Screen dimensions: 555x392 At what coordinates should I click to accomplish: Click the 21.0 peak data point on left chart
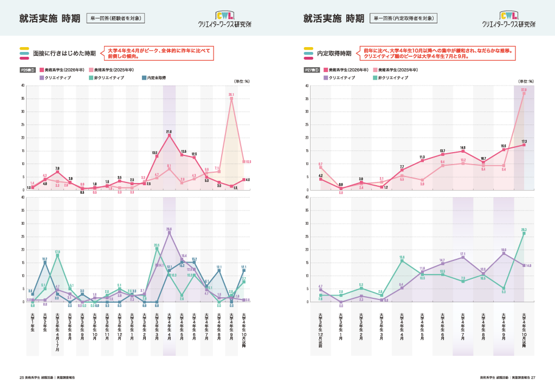click(169, 135)
